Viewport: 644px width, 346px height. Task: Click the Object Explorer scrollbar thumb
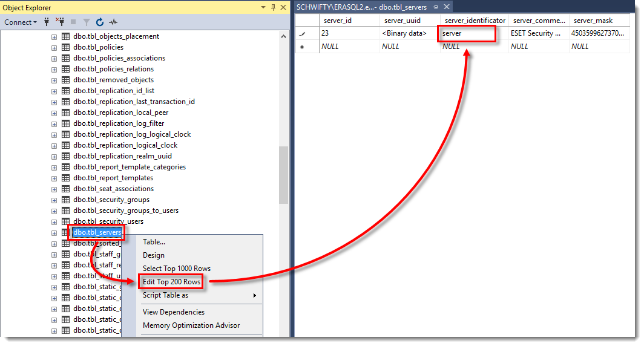tap(283, 175)
